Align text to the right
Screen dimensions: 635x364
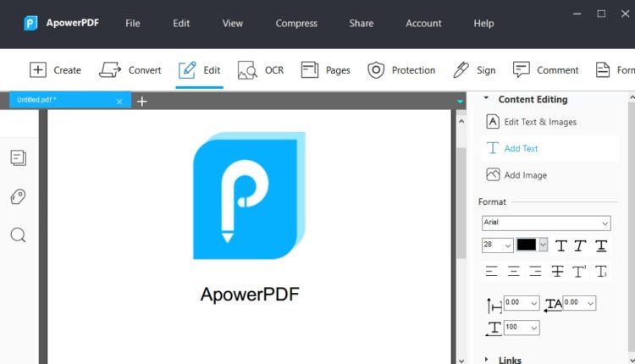pyautogui.click(x=535, y=271)
